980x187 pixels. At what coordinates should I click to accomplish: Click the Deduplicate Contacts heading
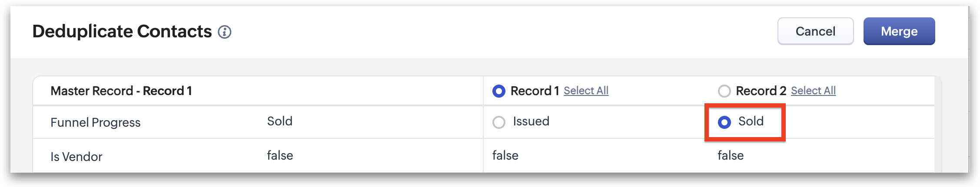coord(122,32)
